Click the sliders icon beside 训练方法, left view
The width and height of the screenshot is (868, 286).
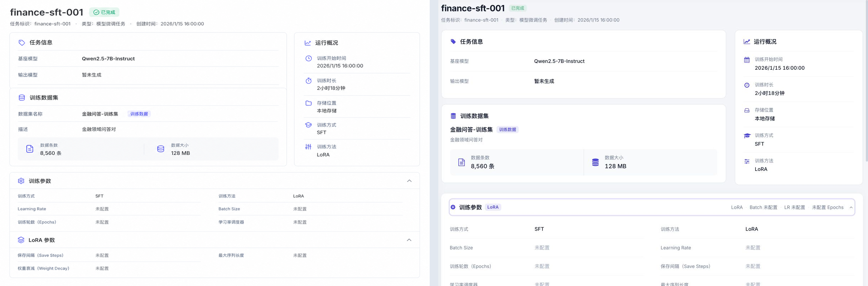click(x=308, y=147)
